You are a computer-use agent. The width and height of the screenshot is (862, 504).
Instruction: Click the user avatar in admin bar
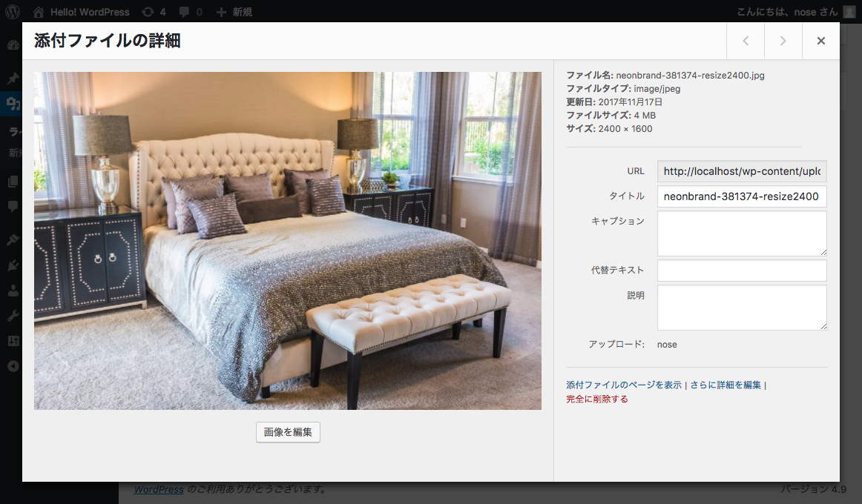849,12
